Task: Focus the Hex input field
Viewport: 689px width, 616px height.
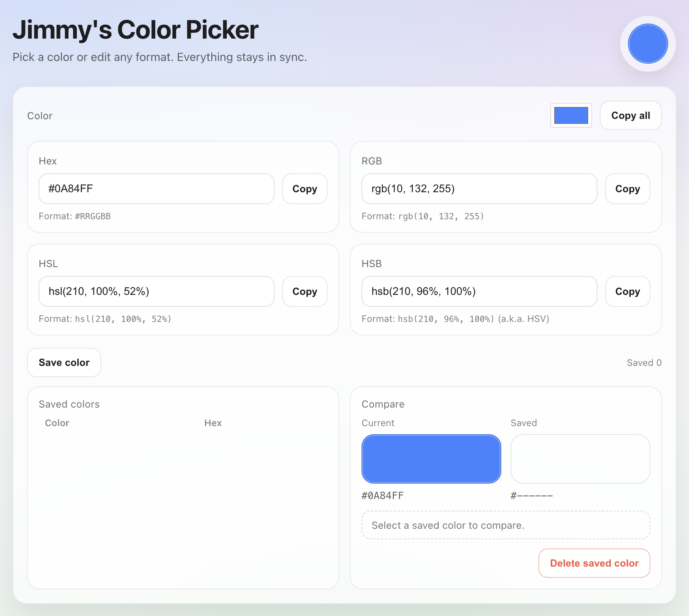Action: [156, 189]
